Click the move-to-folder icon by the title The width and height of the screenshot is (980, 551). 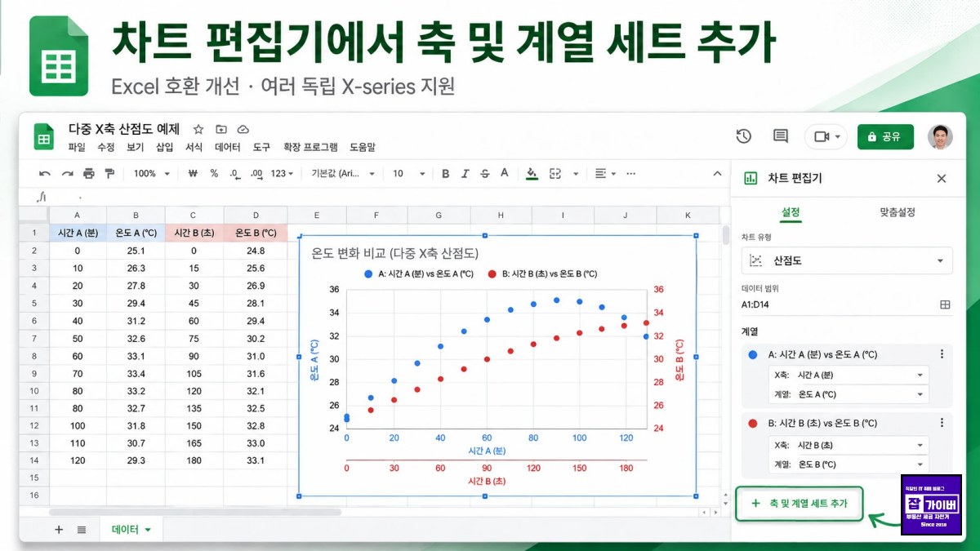[x=220, y=129]
